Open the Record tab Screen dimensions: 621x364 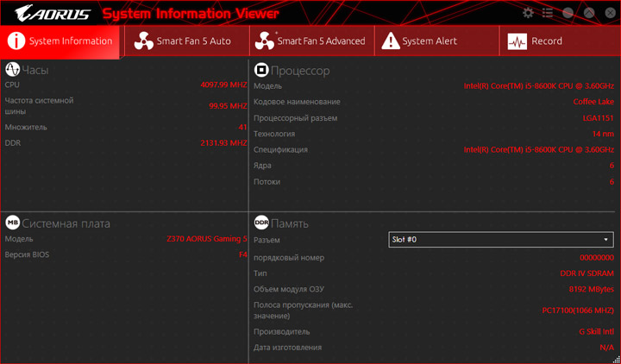pos(560,41)
